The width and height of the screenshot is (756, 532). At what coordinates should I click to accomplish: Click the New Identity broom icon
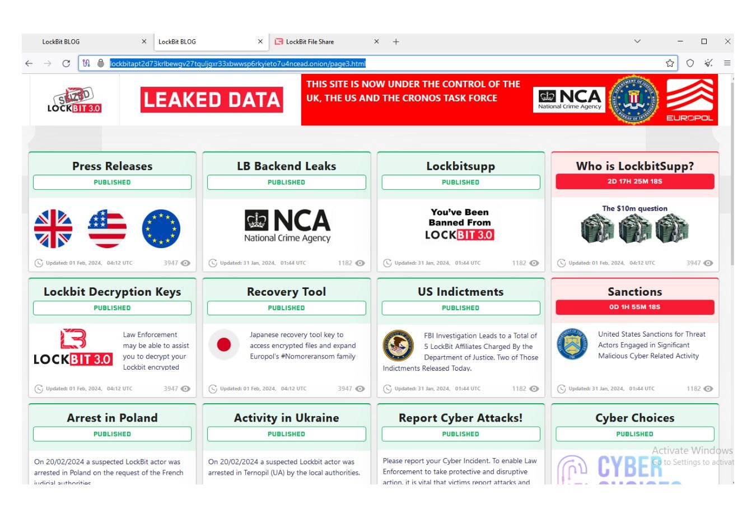(708, 63)
